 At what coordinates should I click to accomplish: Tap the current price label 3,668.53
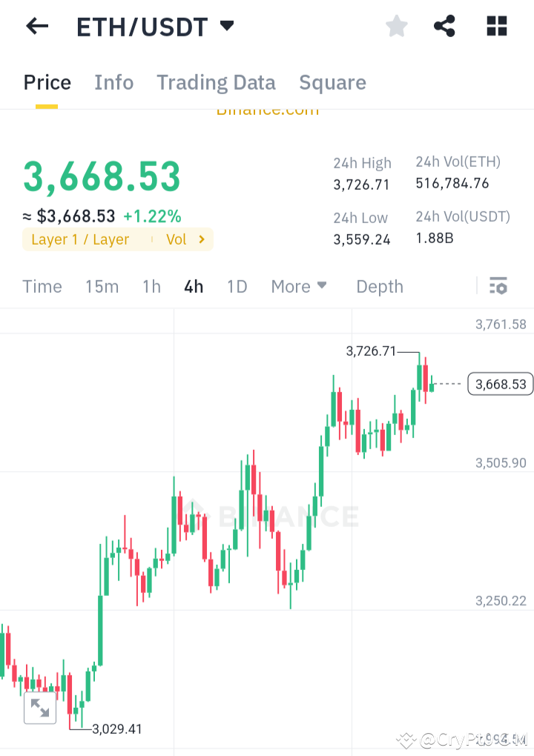pyautogui.click(x=500, y=384)
